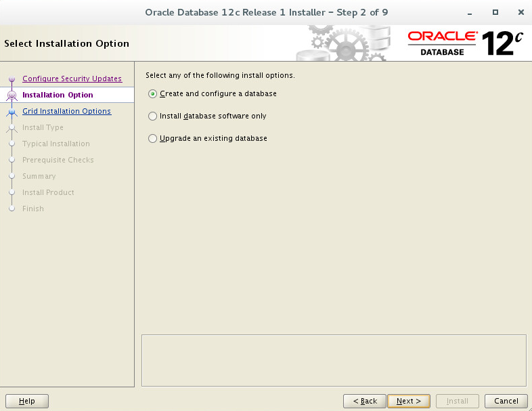532x411 pixels.
Task: Go back with the Back button
Action: (365, 401)
